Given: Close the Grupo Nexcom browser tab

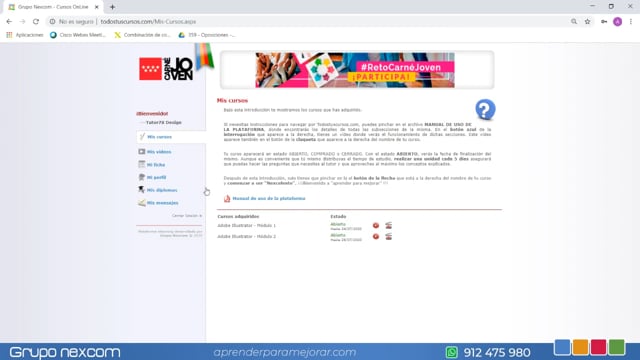Looking at the screenshot, I should pyautogui.click(x=97, y=7).
